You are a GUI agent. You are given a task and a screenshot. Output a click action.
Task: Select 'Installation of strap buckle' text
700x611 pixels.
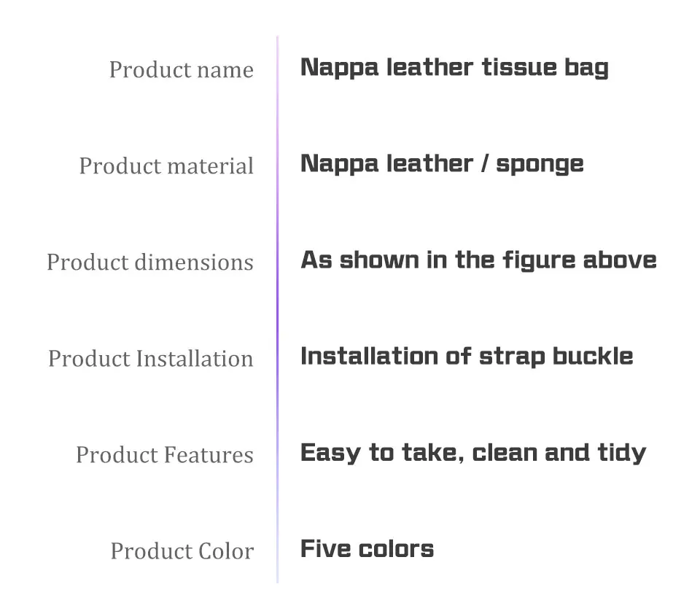click(x=467, y=357)
